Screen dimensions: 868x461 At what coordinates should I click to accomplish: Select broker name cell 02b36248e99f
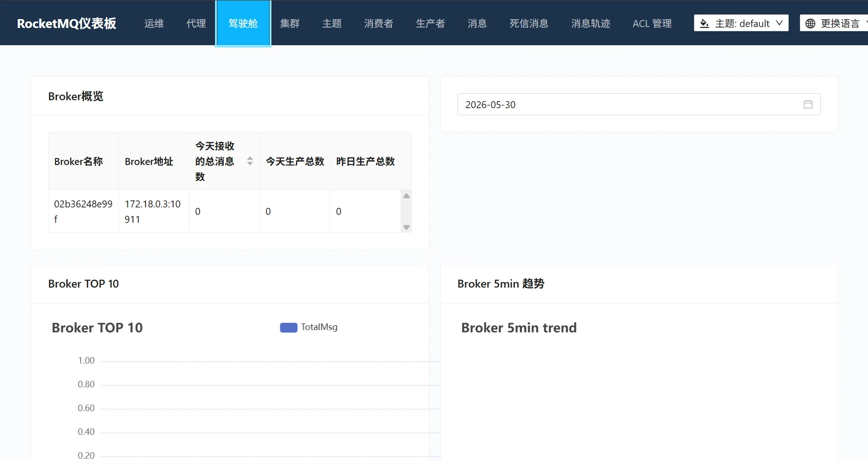click(83, 211)
